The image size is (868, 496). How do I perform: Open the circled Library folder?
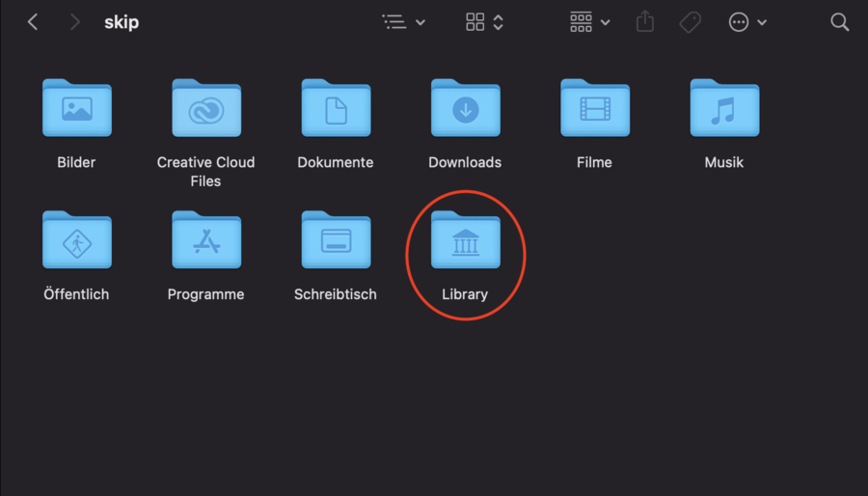click(465, 241)
